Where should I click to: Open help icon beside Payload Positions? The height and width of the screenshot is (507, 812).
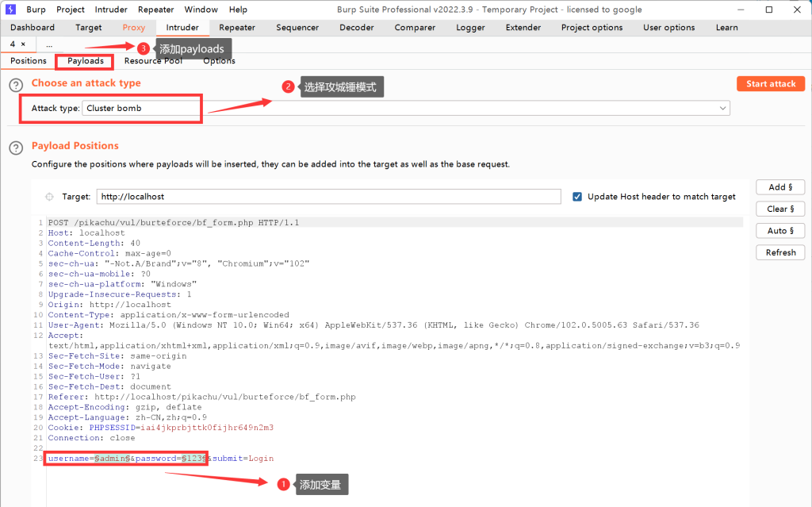(16, 148)
